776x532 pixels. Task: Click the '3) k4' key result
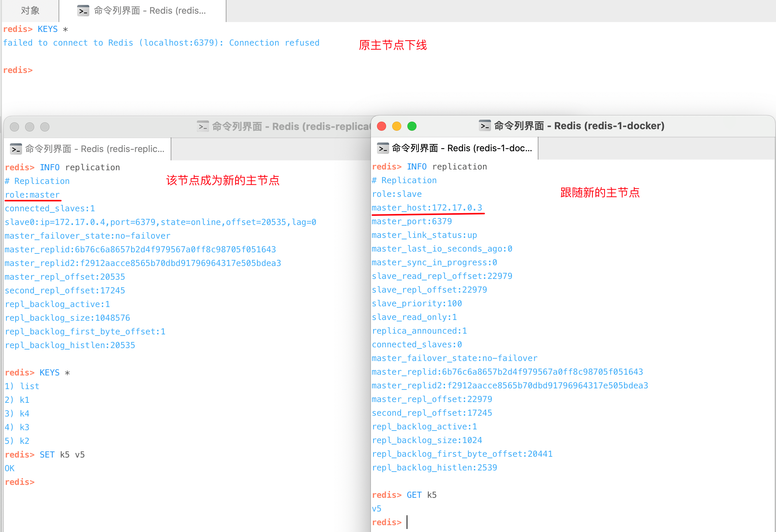click(17, 414)
